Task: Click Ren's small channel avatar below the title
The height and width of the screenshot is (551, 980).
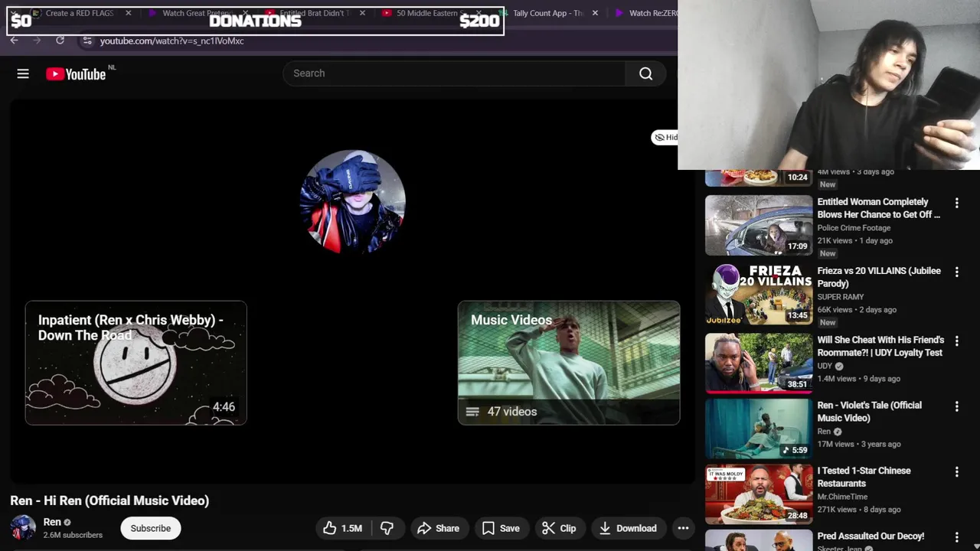Action: pos(23,528)
